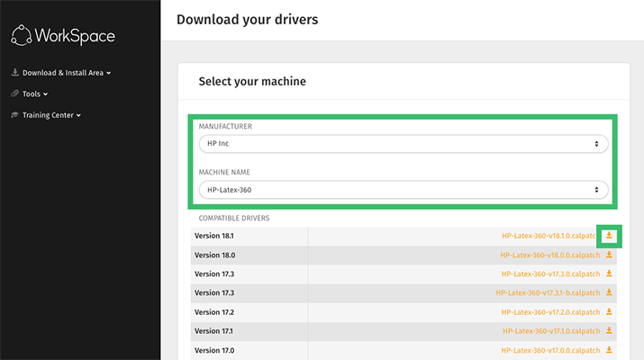Download the Version 18.1 driver via its icon
Viewport: 644px width, 360px height.
(x=609, y=236)
